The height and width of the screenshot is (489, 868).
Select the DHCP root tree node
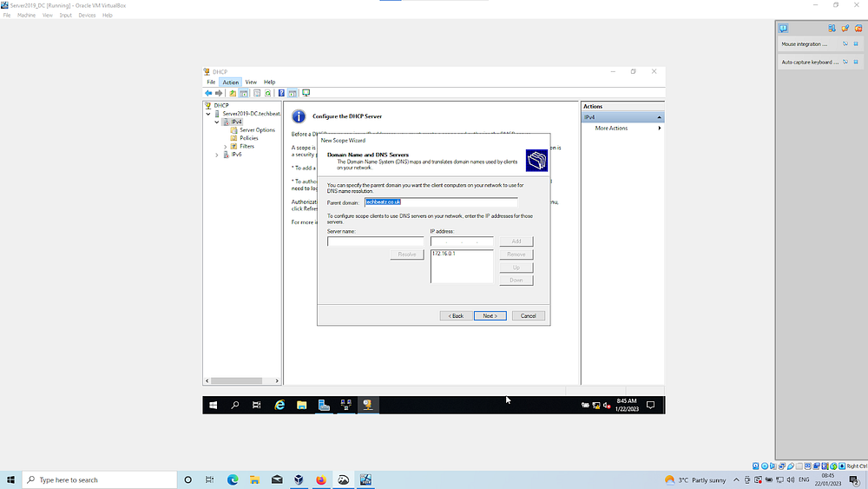pyautogui.click(x=220, y=105)
